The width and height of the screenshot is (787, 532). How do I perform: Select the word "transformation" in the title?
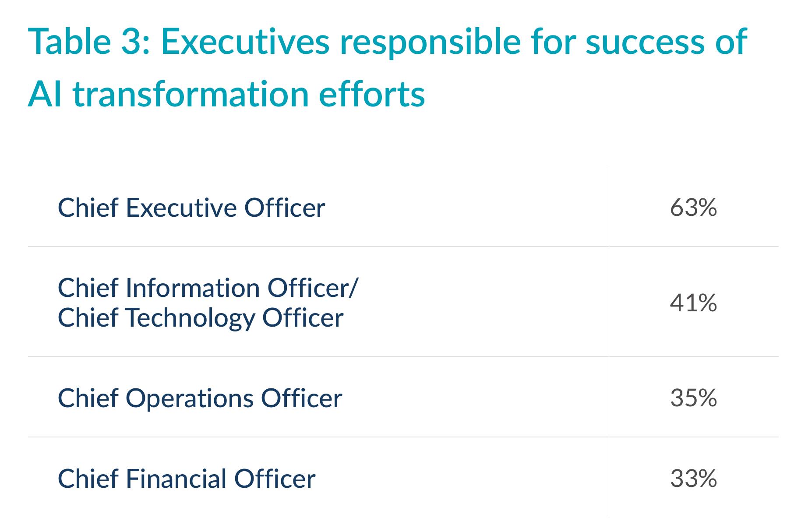(x=191, y=94)
